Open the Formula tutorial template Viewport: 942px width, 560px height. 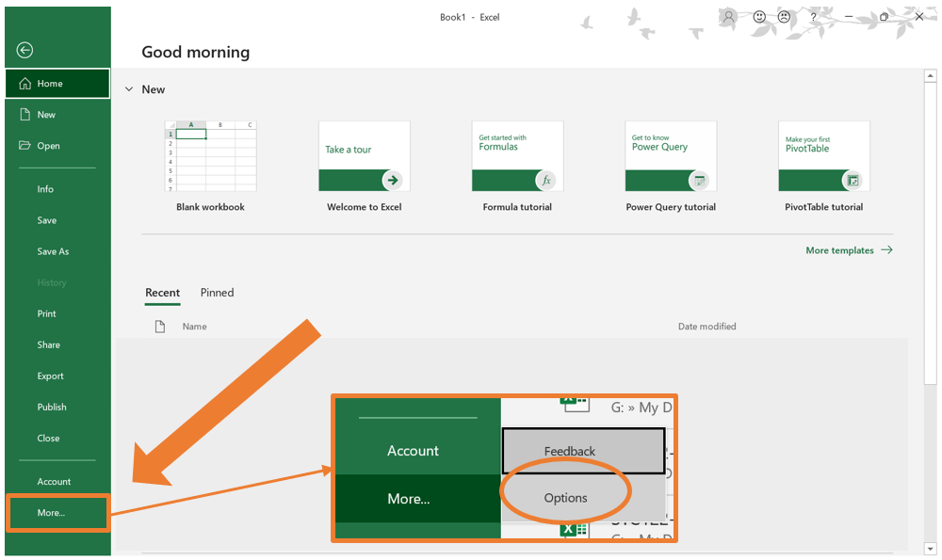point(517,156)
